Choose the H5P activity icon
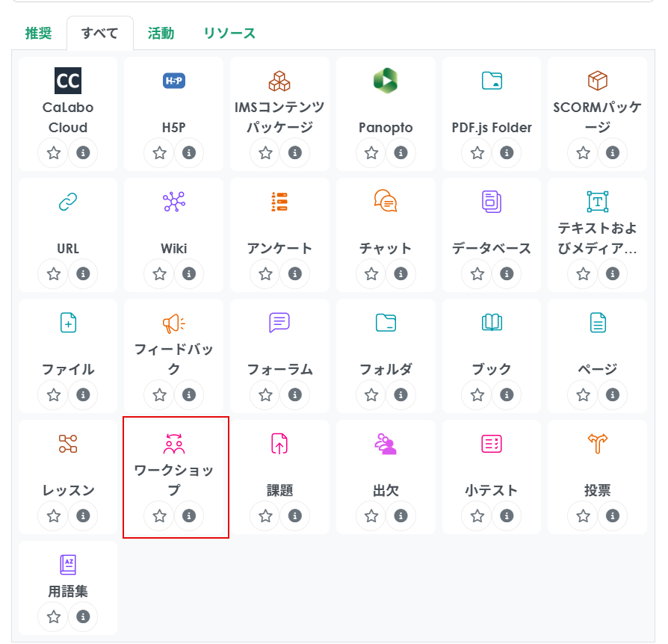This screenshot has height=644, width=668. [174, 81]
